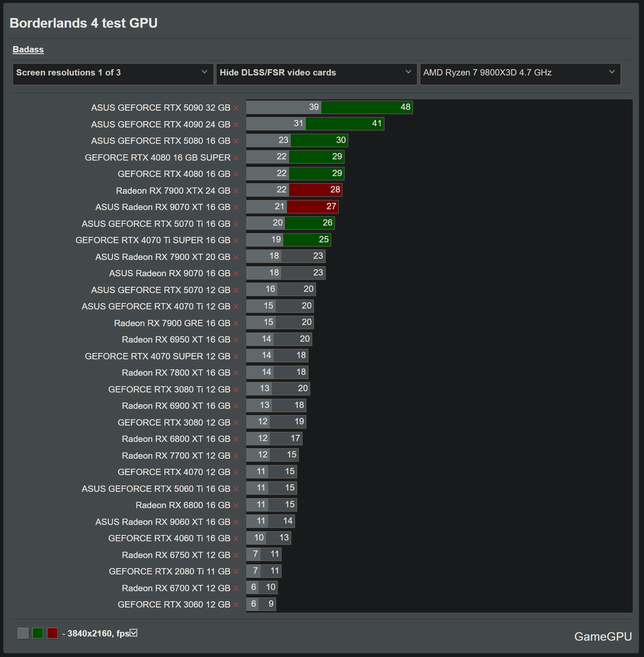Remove ASUS GEFORCE RTX 5070 12 GB row
Screen dimensions: 644x657
click(x=236, y=290)
